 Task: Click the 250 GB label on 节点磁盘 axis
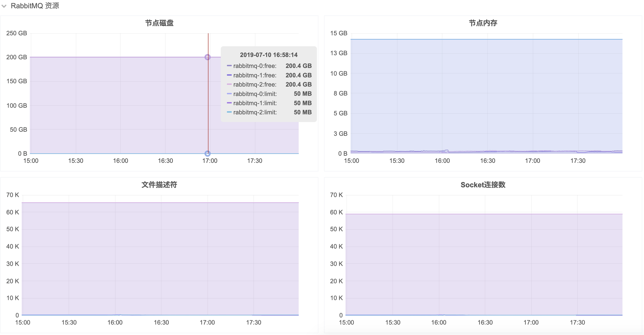[17, 33]
